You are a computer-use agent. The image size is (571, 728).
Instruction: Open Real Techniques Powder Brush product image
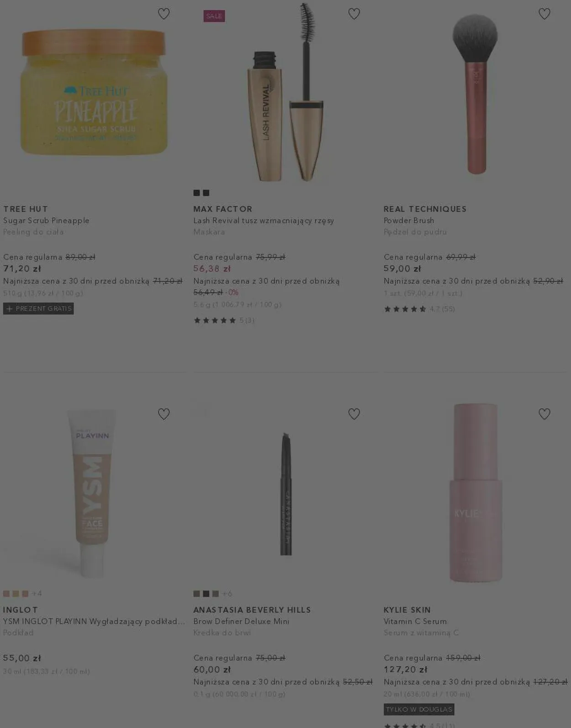[475, 94]
